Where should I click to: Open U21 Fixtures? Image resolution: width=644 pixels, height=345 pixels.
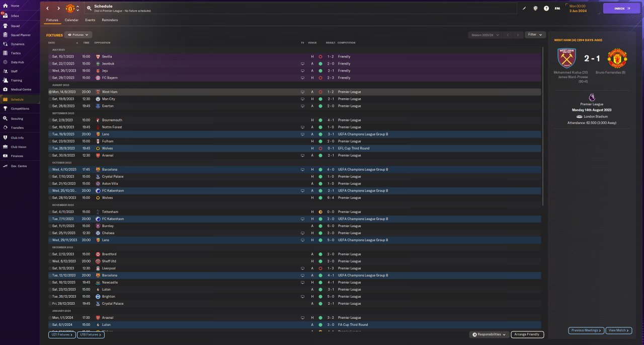61,334
